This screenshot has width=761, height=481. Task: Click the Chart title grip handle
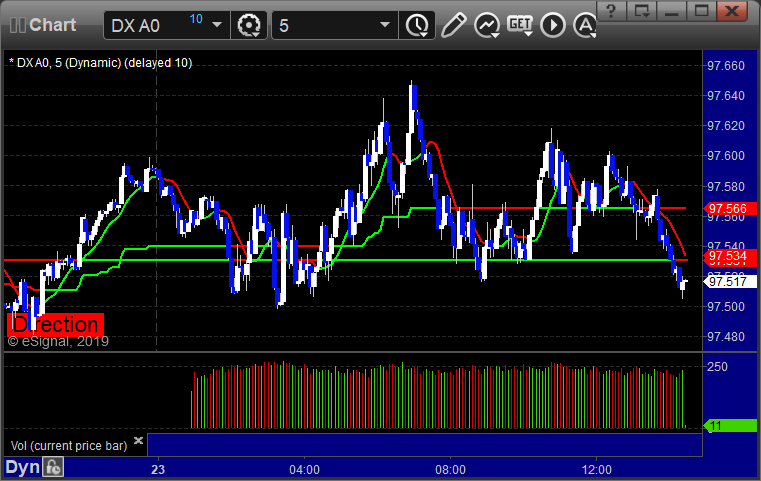[x=17, y=25]
